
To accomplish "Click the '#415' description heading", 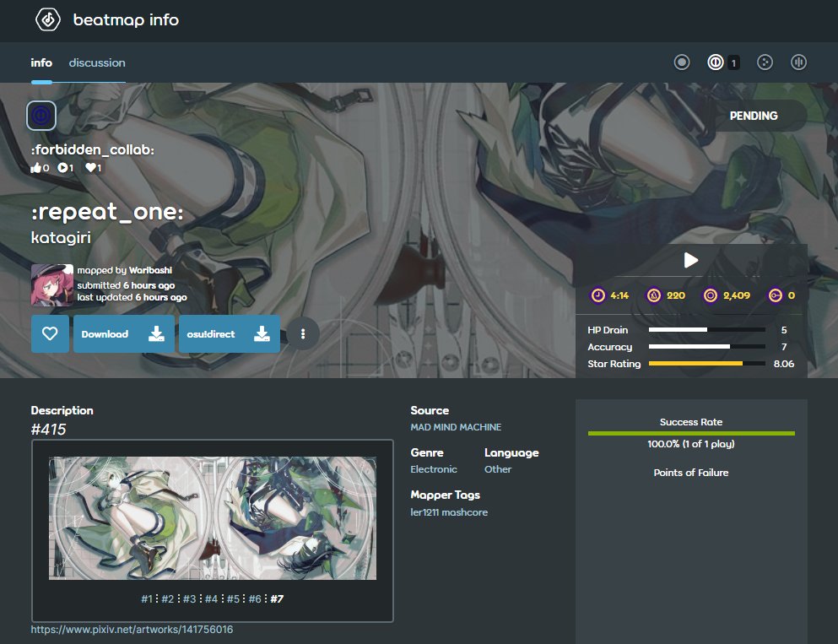I will coord(48,429).
